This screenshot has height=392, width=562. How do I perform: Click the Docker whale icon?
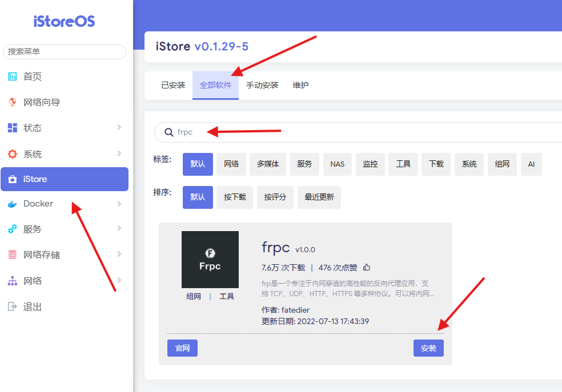coord(13,204)
